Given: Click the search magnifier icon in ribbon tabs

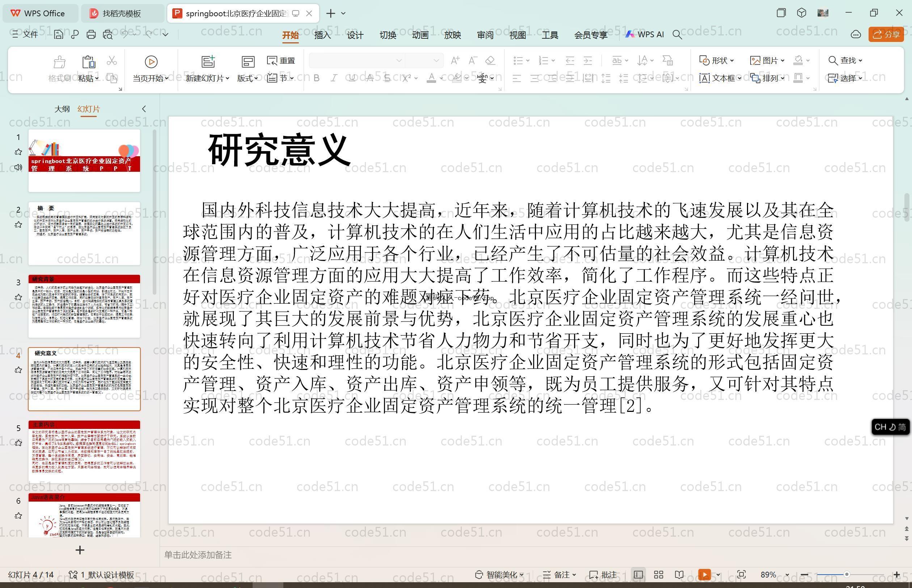Looking at the screenshot, I should click(x=677, y=35).
